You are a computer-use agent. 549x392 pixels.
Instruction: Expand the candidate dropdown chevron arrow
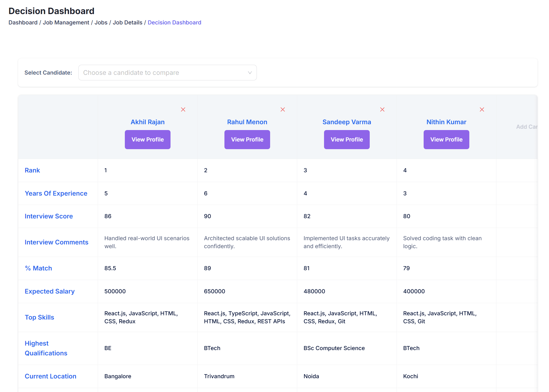click(250, 73)
